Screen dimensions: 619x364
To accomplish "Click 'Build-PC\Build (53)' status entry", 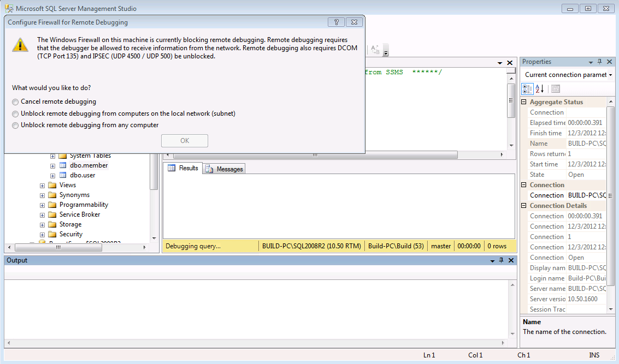I will (396, 246).
